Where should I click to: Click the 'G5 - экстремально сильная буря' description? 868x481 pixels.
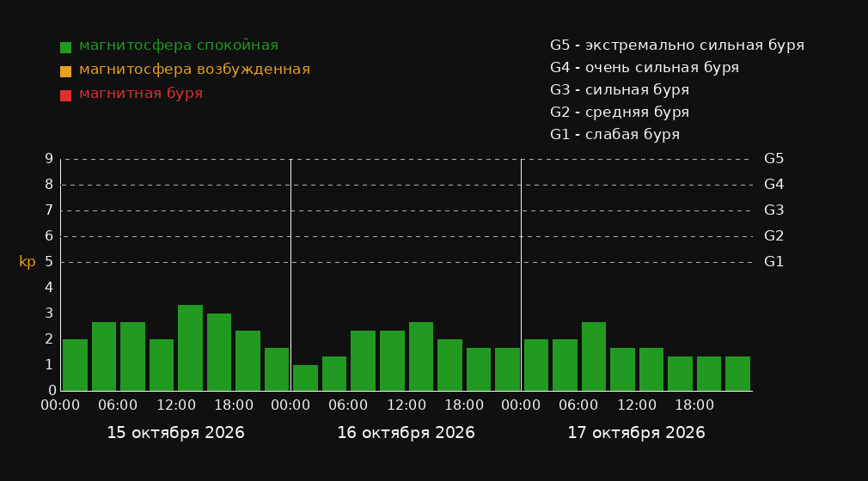pyautogui.click(x=677, y=46)
